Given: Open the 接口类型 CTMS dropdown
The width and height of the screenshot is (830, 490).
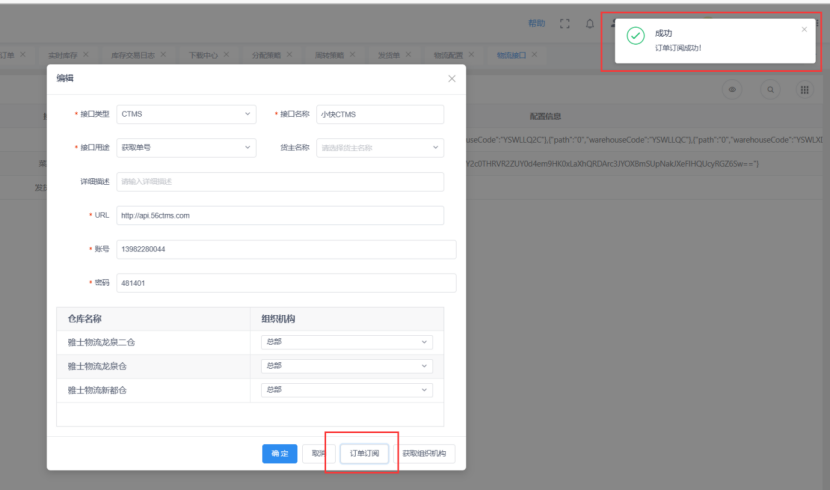Looking at the screenshot, I should coord(186,114).
